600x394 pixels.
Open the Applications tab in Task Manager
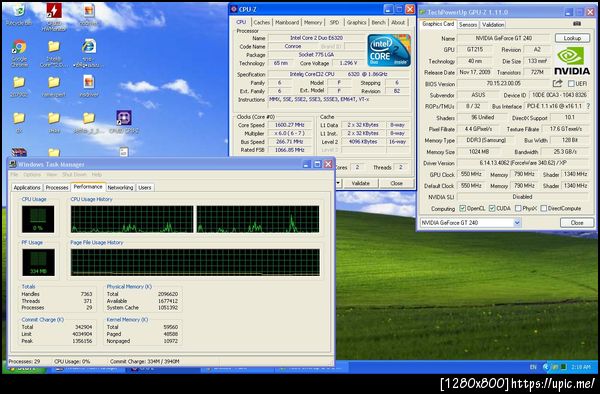click(x=27, y=187)
